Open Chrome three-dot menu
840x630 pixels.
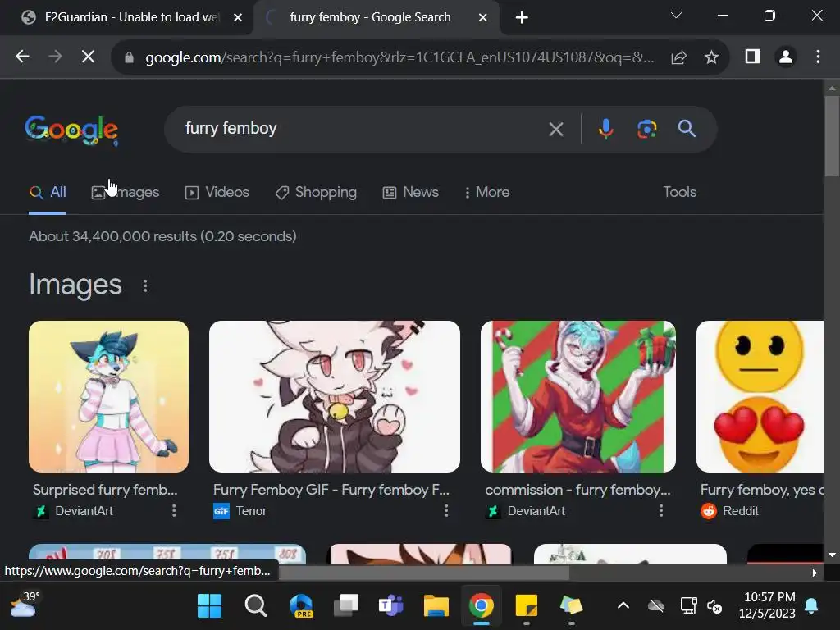pos(818,57)
